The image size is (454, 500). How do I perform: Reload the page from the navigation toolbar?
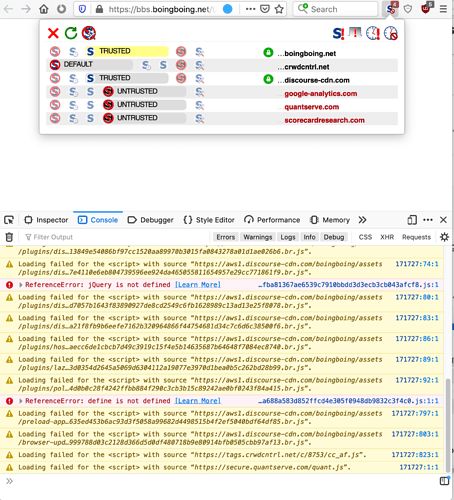click(x=61, y=9)
